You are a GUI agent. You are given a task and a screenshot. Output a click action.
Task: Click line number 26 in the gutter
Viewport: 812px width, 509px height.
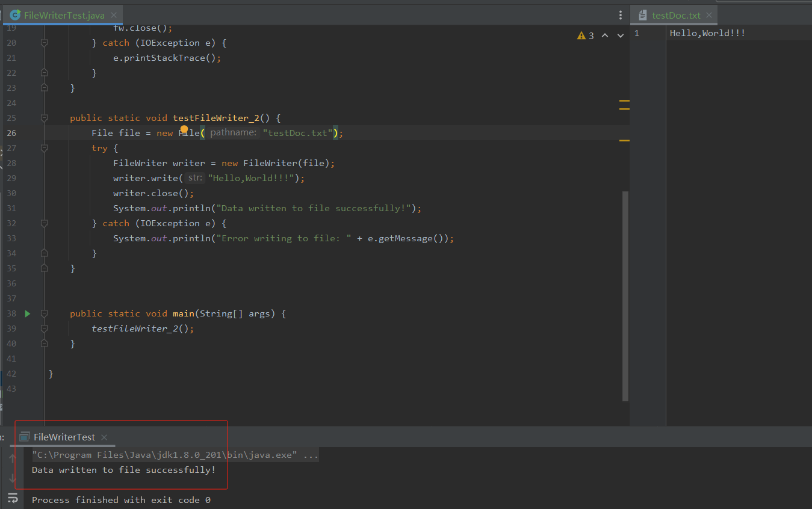coord(11,133)
